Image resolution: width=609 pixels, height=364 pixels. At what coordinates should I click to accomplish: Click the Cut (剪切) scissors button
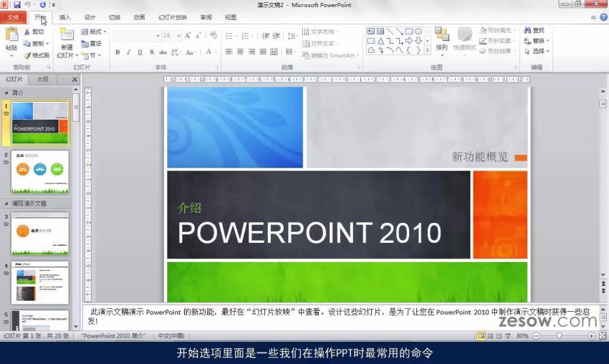pyautogui.click(x=34, y=32)
